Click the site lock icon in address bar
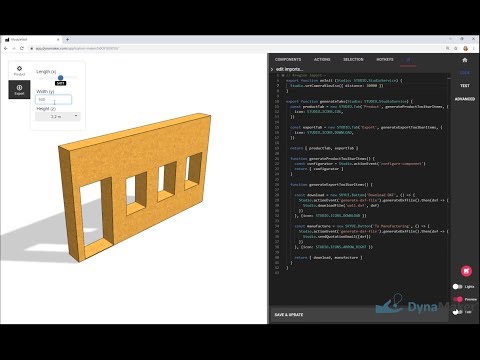This screenshot has height=360, width=480. point(32,48)
